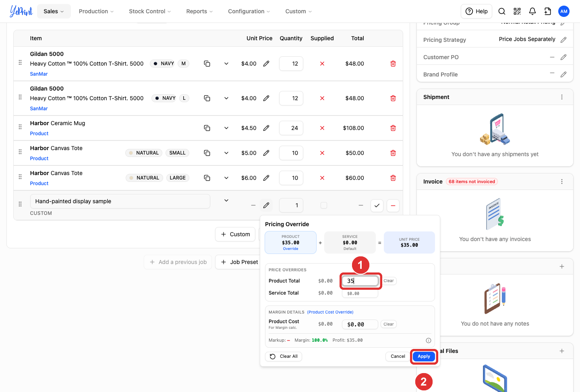Viewport: 580px width, 392px height.
Task: Focus the Product Total override input
Action: (x=360, y=281)
